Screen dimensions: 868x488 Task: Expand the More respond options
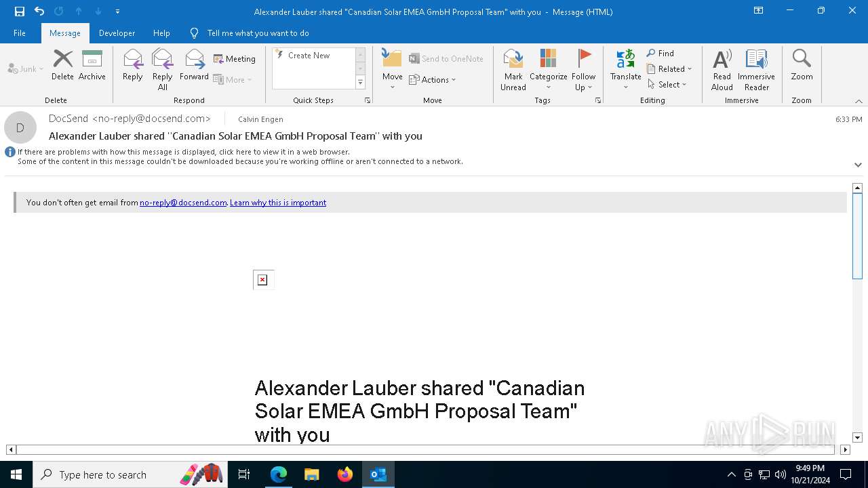click(x=233, y=79)
